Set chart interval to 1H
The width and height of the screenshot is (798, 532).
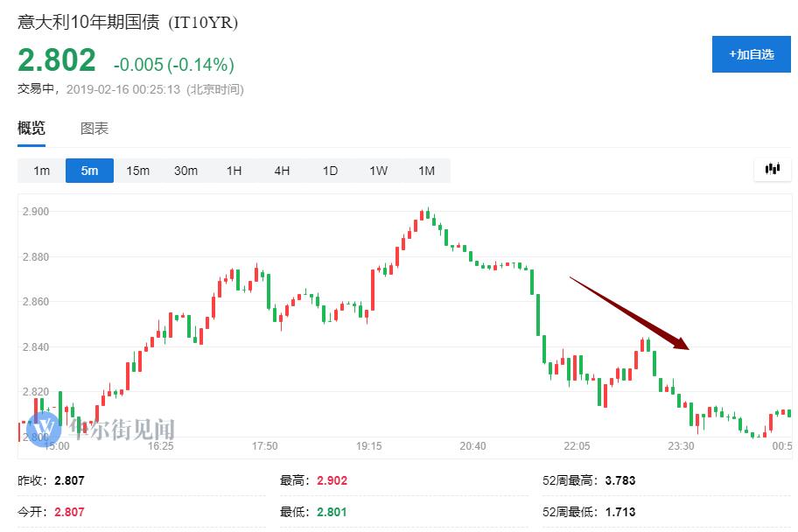234,171
